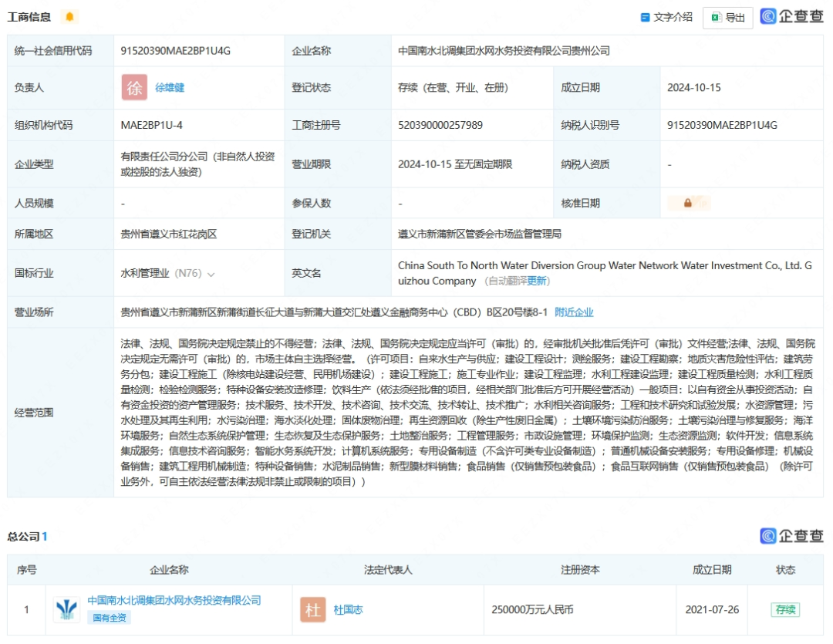Viewport: 833px width, 644px height.
Task: Click 存续（在营、开业、在册） registration status text
Action: point(454,88)
